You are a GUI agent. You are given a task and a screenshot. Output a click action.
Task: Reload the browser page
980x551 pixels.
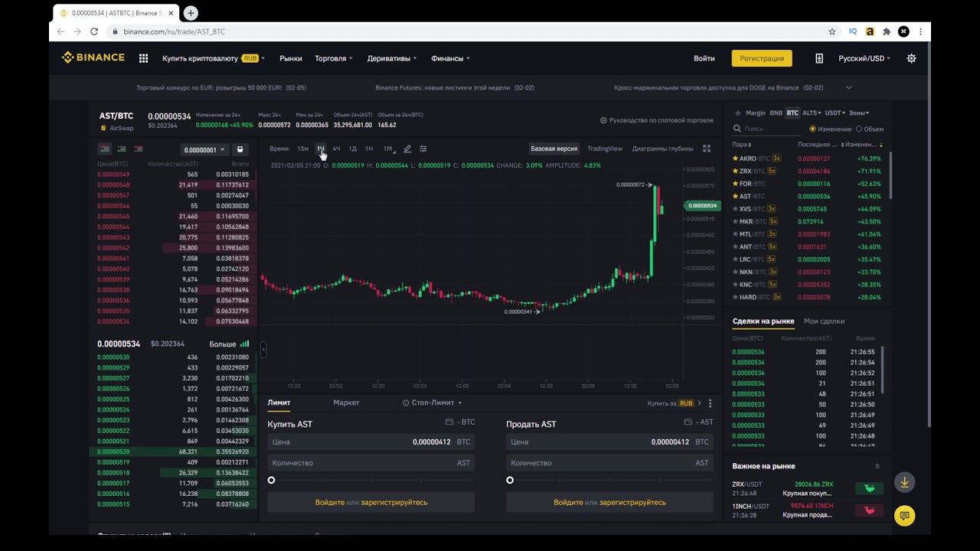[94, 31]
